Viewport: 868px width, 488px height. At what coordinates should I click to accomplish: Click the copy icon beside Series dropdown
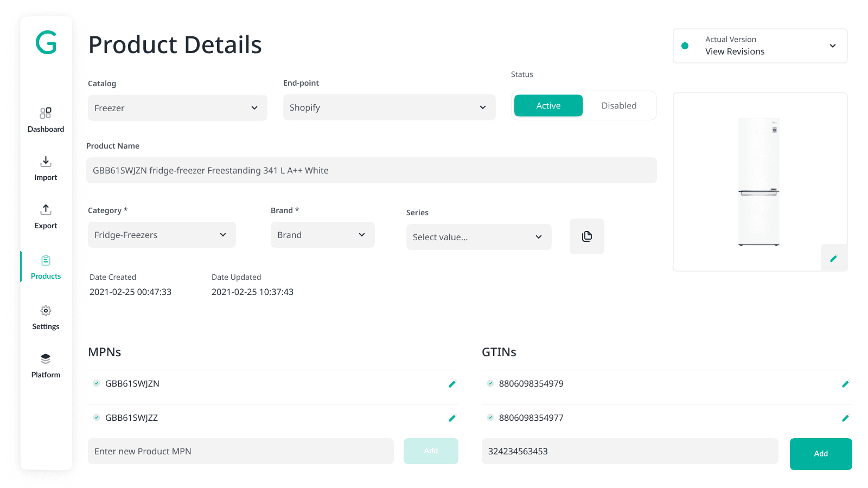586,236
